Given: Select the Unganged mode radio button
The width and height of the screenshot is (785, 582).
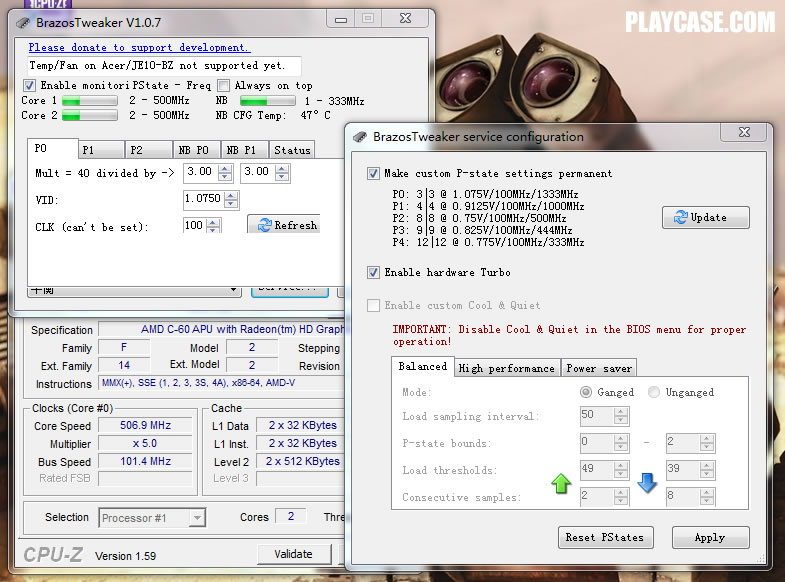Looking at the screenshot, I should [654, 392].
